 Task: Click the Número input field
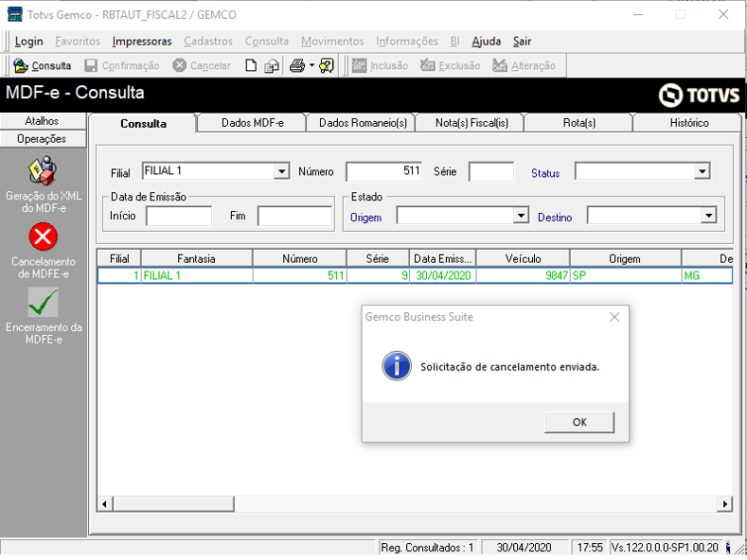click(384, 171)
